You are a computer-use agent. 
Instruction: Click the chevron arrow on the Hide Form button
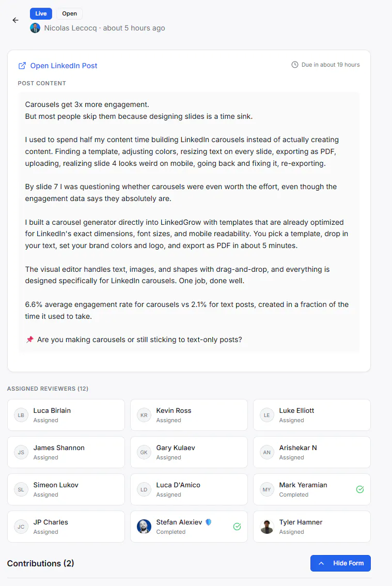(321, 563)
